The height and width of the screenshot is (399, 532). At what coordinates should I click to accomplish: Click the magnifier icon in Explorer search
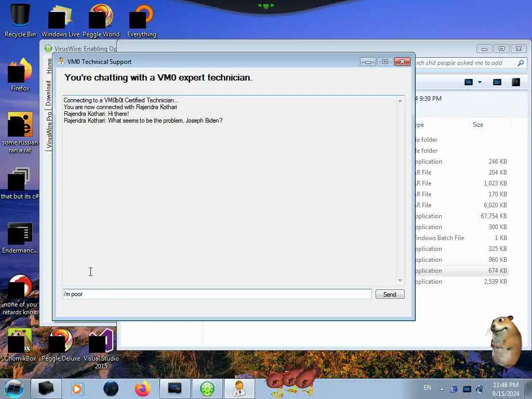[521, 63]
